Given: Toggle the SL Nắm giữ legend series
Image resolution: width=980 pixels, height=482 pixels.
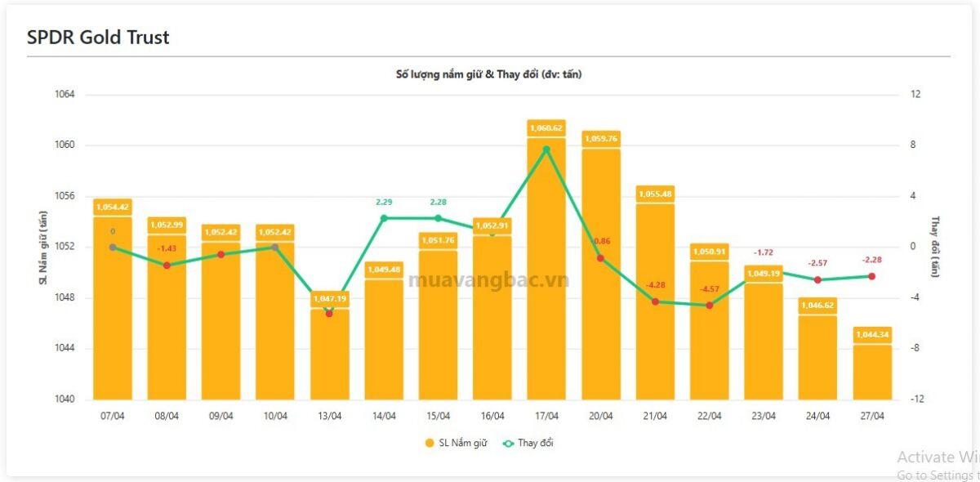Looking at the screenshot, I should [456, 443].
